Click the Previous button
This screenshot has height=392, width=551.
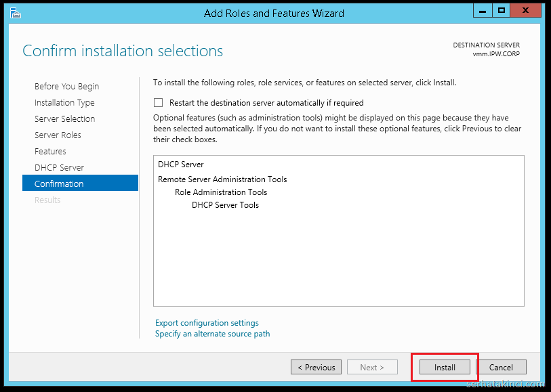[316, 368]
